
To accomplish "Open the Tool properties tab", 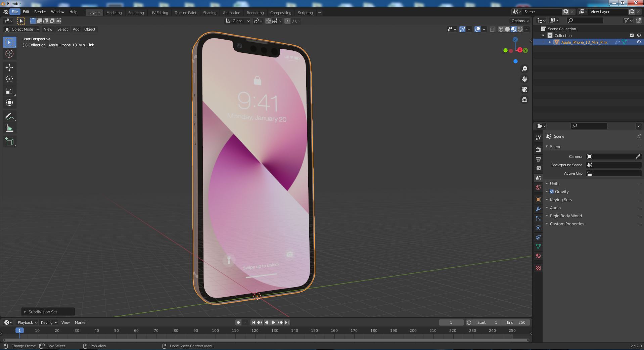I will (538, 138).
